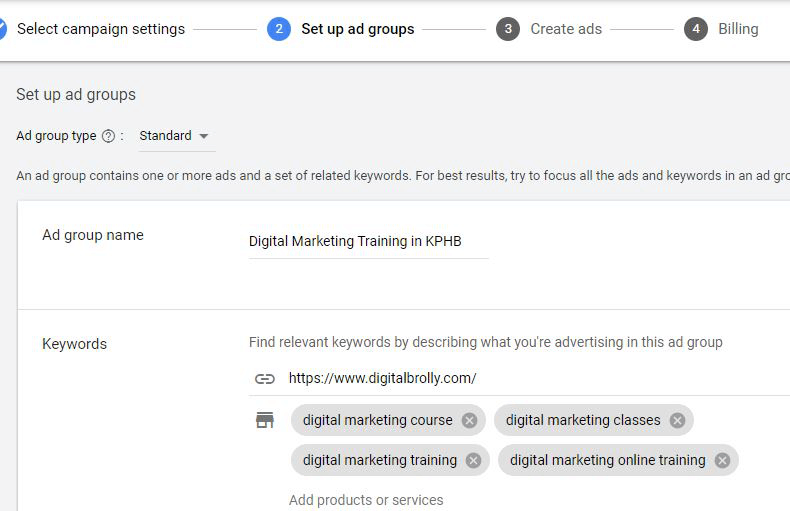This screenshot has width=790, height=511.
Task: Remove the 'digital marketing training' chip
Action: click(x=473, y=460)
